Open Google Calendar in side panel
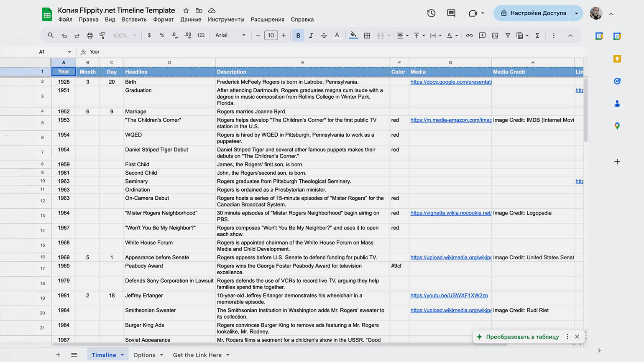The height and width of the screenshot is (362, 644). 617,36
